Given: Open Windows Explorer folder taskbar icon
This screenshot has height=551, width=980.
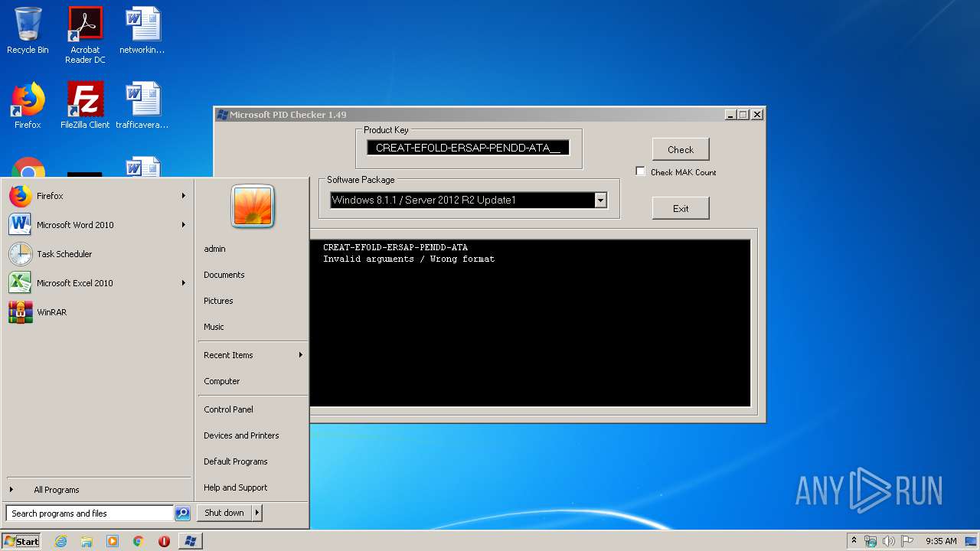Looking at the screenshot, I should (87, 541).
